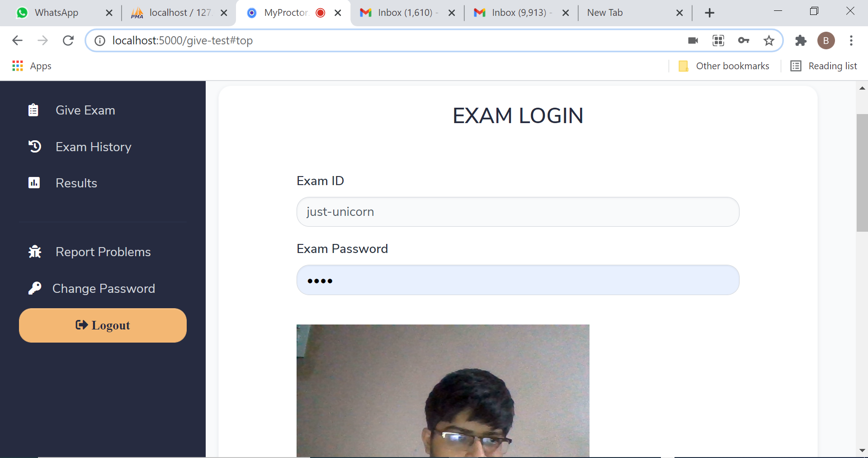
Task: Click the QR code icon in address bar
Action: (718, 41)
